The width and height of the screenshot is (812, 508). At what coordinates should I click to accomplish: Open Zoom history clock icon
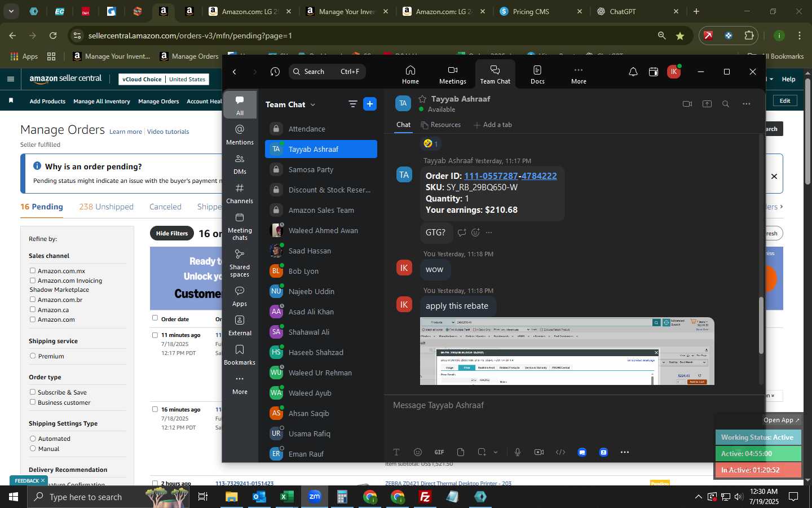click(275, 72)
